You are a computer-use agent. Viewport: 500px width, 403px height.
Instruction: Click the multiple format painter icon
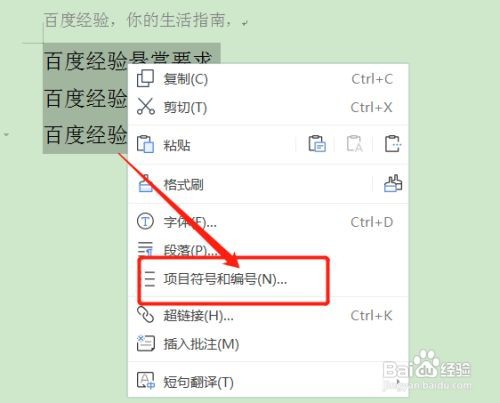(393, 183)
